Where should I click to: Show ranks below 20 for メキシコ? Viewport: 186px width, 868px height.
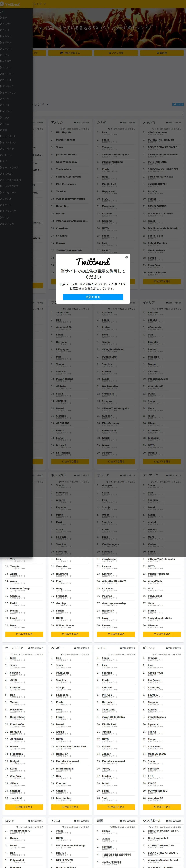point(162,281)
